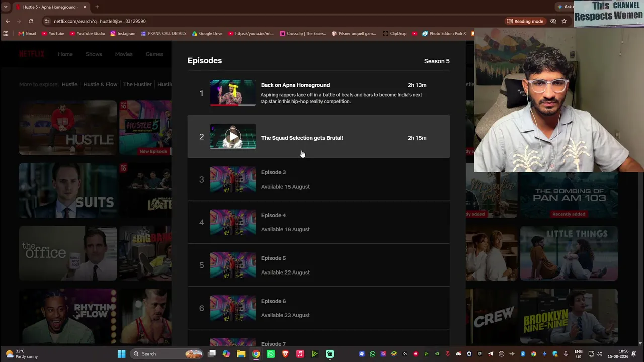Go back to previous page in browser
The image size is (644, 362).
click(8, 21)
